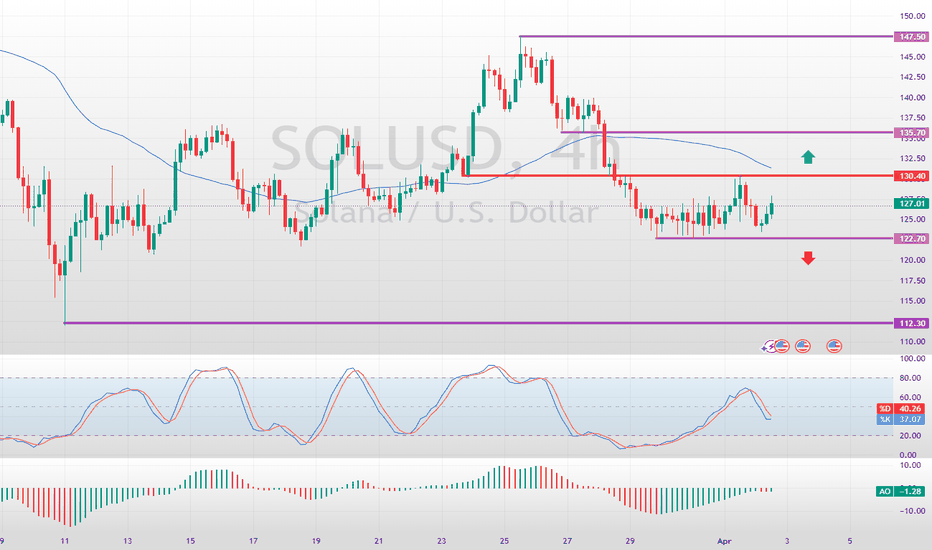Click the 140.00 price axis value
Image resolution: width=932 pixels, height=550 pixels.
point(912,98)
